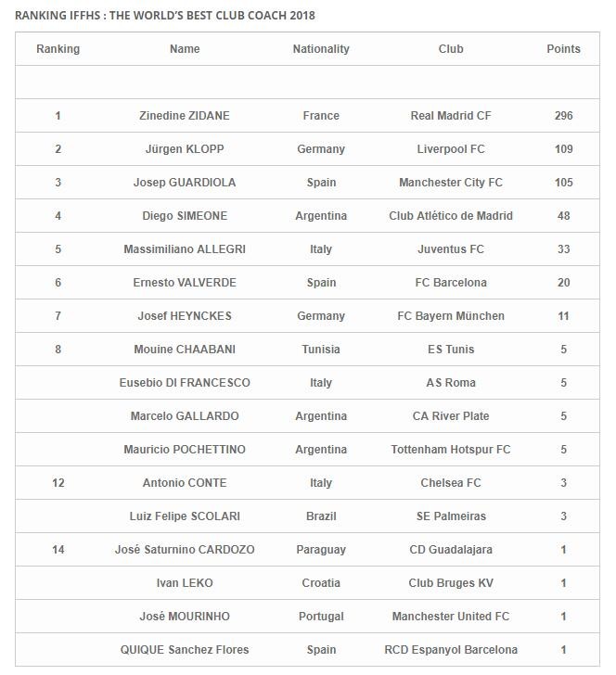The width and height of the screenshot is (616, 675).
Task: Click the Ranking column header
Action: point(58,49)
